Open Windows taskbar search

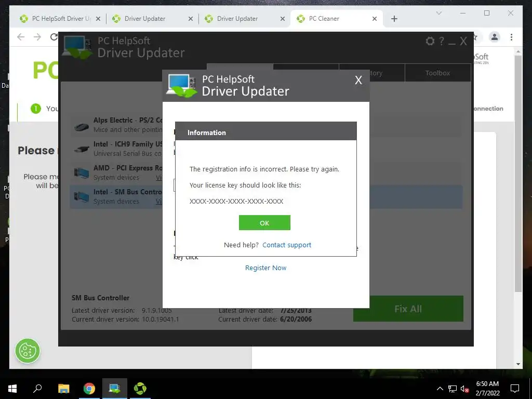pos(37,388)
